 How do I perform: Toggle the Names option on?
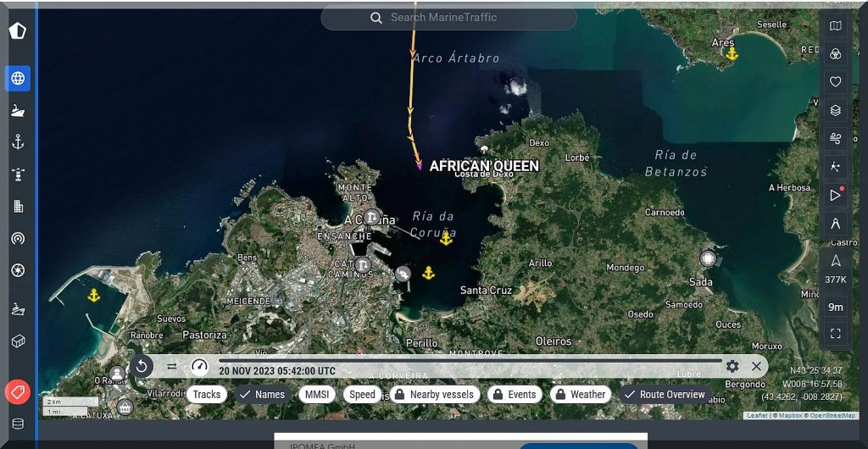point(261,394)
